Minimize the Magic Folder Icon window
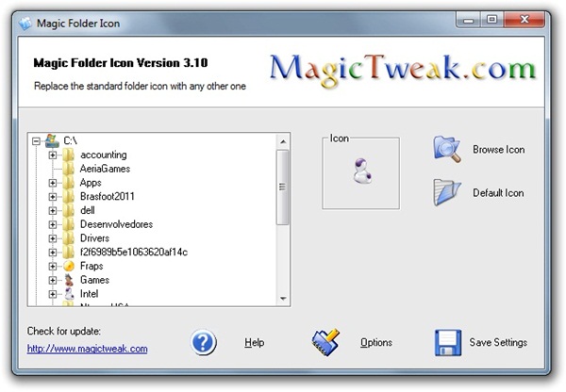Viewport: 566px width, 392px height. point(468,20)
